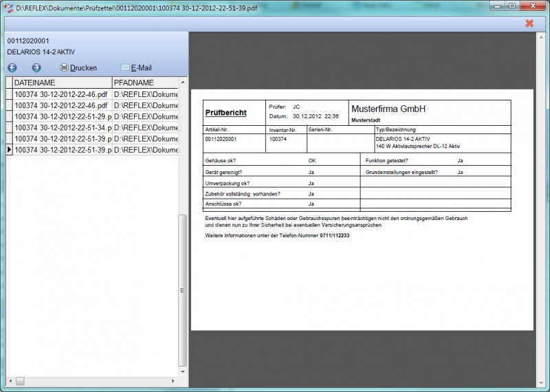
Task: Click the PDF preview scroll-up arrow
Action: 541,37
